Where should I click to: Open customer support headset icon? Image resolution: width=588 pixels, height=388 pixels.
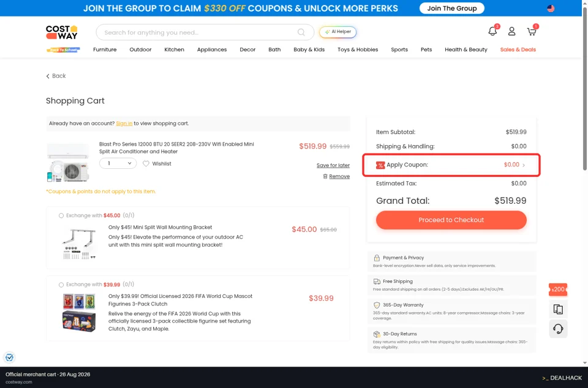(558, 329)
